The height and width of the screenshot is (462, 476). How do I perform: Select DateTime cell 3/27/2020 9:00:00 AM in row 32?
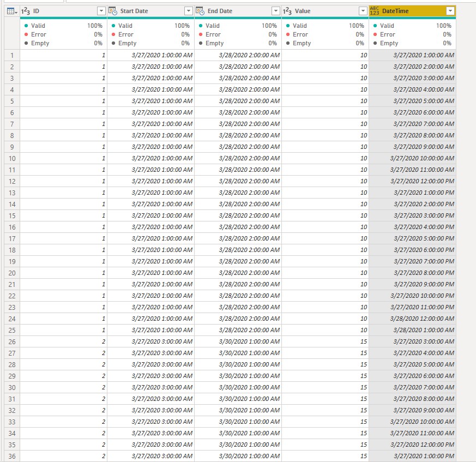pos(413,410)
